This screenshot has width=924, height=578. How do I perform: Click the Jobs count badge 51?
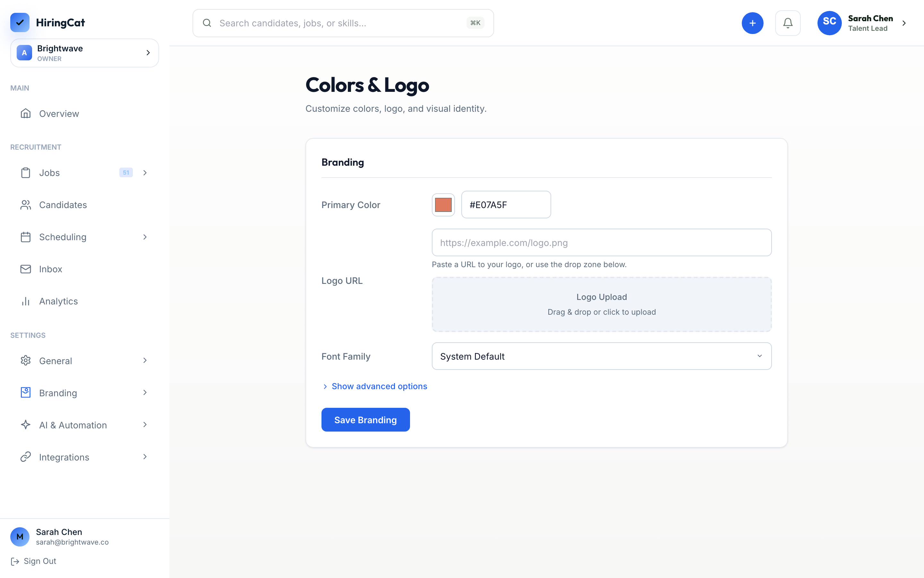tap(126, 173)
